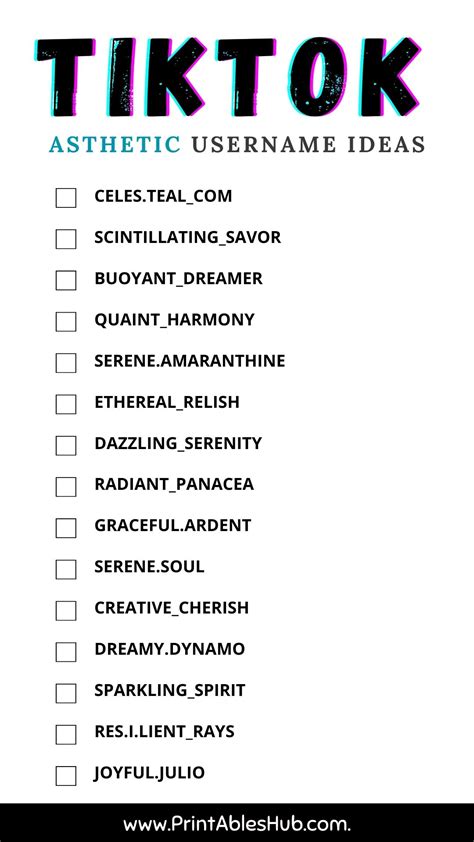Mark the JOYFUL.JULIO checkbox

point(66,776)
